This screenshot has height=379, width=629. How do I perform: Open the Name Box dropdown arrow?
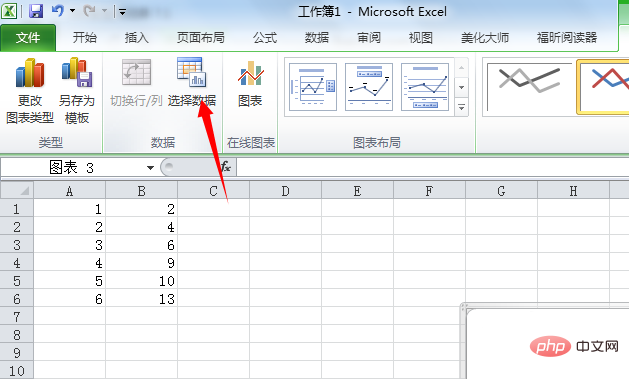click(x=150, y=167)
